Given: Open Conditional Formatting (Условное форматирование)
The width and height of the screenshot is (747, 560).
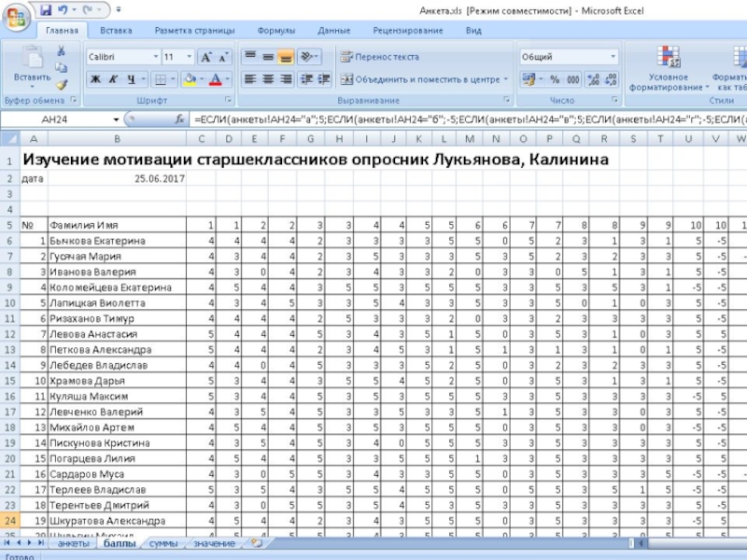Looking at the screenshot, I should pyautogui.click(x=669, y=68).
